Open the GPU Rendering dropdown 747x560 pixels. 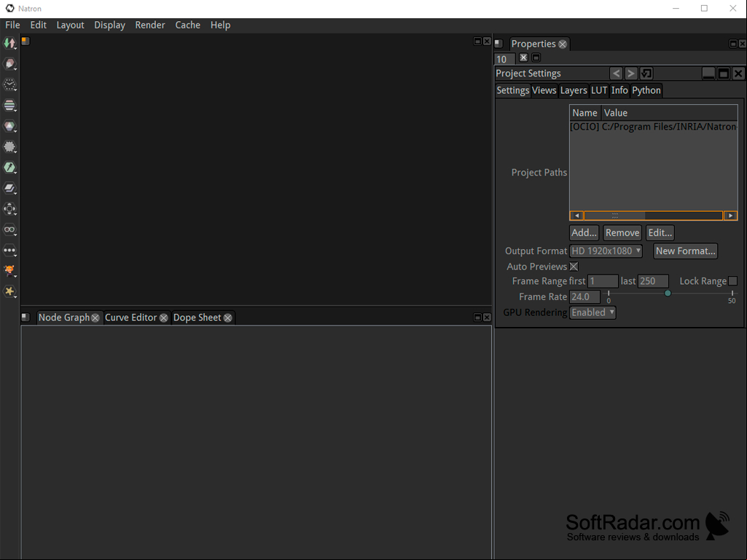[592, 312]
